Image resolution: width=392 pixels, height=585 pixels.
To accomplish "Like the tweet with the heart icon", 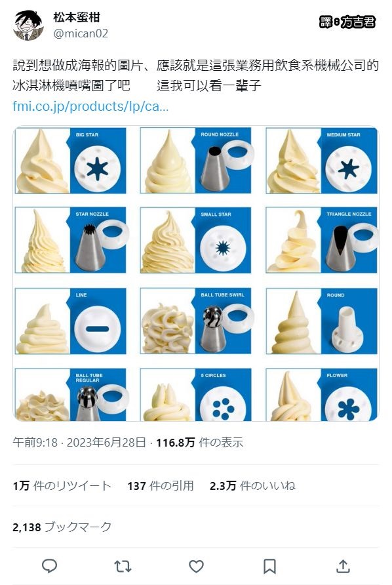I will point(196,567).
